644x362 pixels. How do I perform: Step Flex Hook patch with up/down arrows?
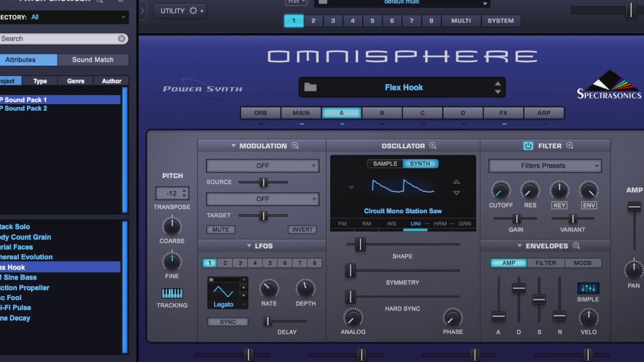[498, 87]
